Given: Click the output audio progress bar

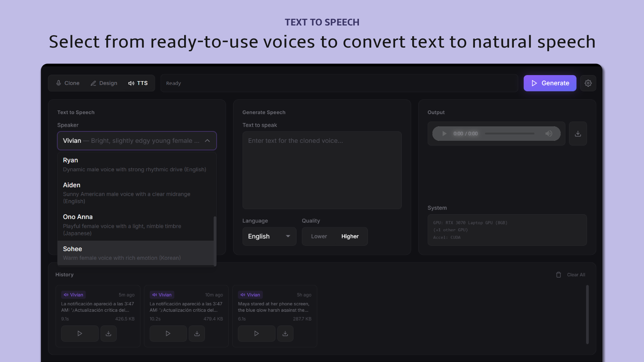Looking at the screenshot, I should (x=509, y=134).
